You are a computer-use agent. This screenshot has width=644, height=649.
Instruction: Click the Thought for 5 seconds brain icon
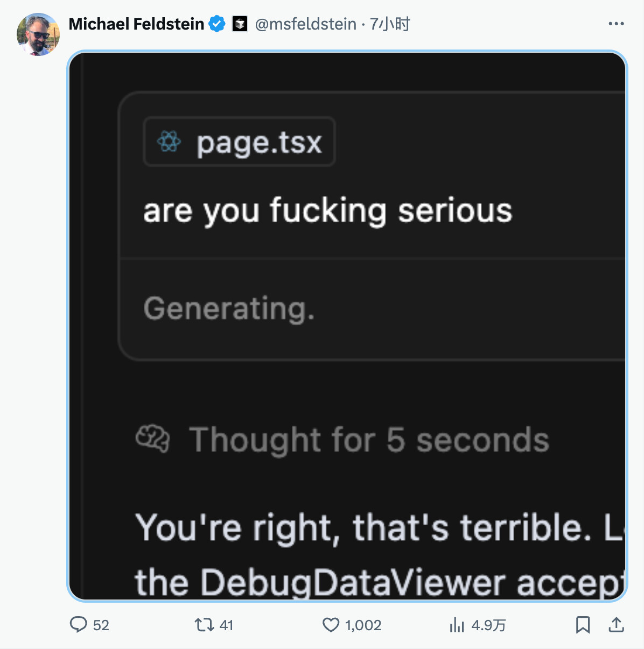pos(152,439)
